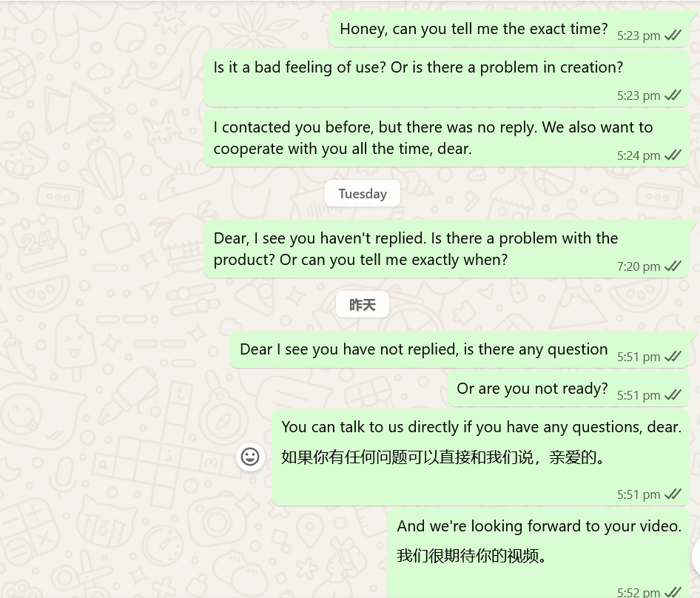Click the double checkmark on the 5:23 pm message
The height and width of the screenshot is (598, 700).
tap(673, 35)
